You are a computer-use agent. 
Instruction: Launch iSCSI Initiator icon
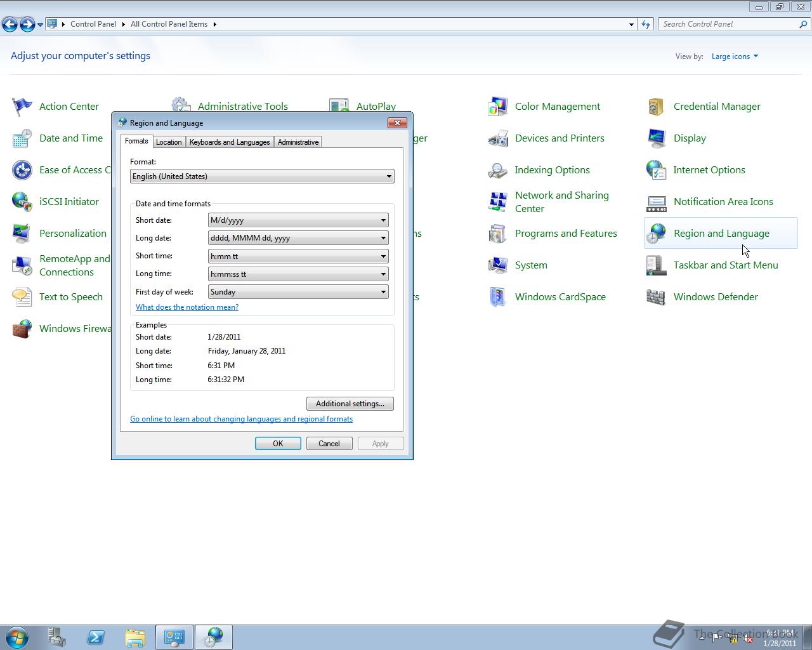[x=22, y=202]
